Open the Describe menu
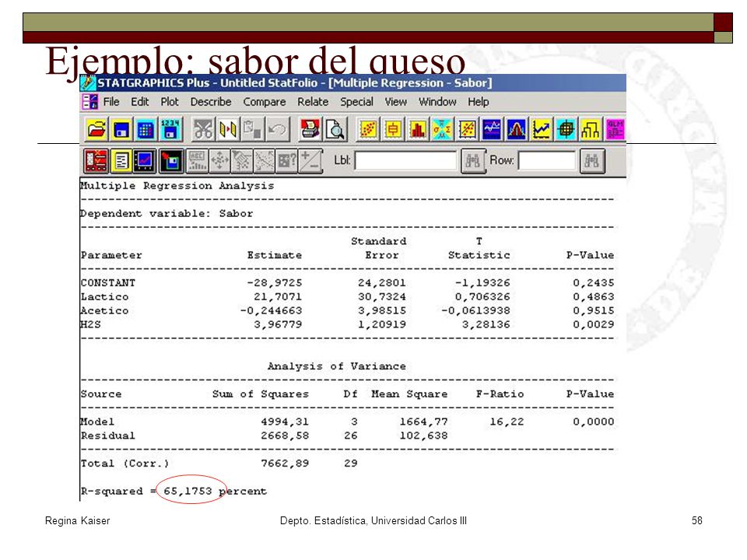Viewport: 747px width, 560px height. (x=211, y=102)
